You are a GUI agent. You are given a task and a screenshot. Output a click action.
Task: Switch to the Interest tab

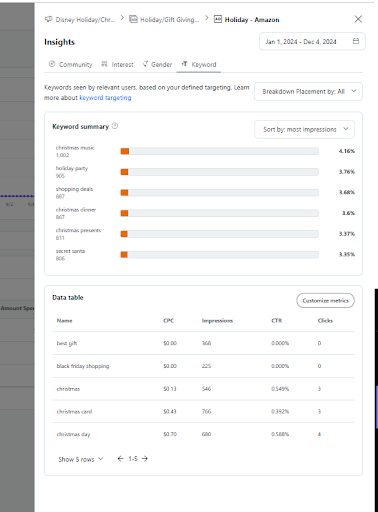tap(117, 64)
